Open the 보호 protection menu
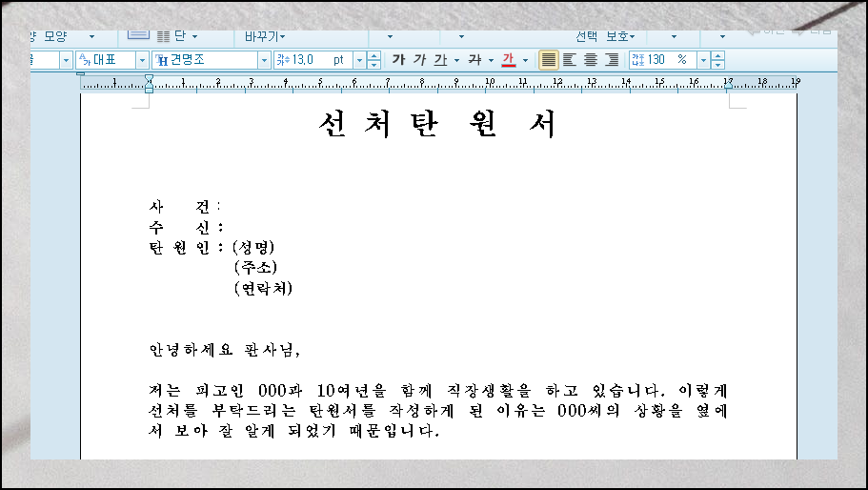The width and height of the screenshot is (868, 490). 620,36
